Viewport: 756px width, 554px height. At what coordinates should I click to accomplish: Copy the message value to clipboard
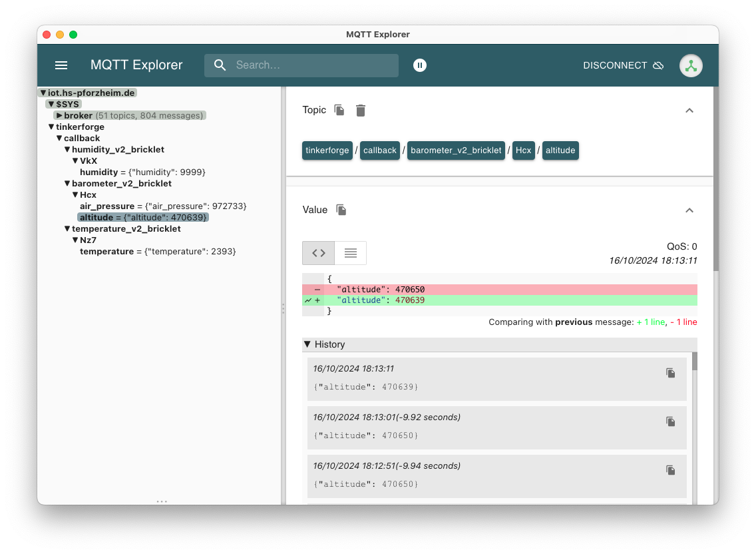(341, 210)
